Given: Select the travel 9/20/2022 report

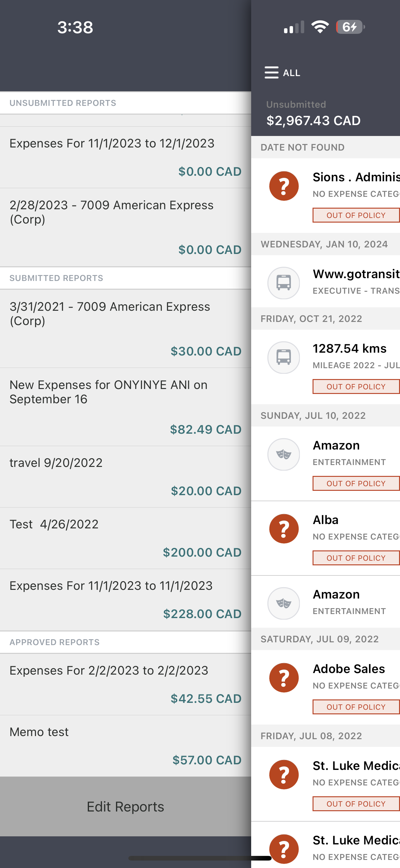Looking at the screenshot, I should (126, 477).
